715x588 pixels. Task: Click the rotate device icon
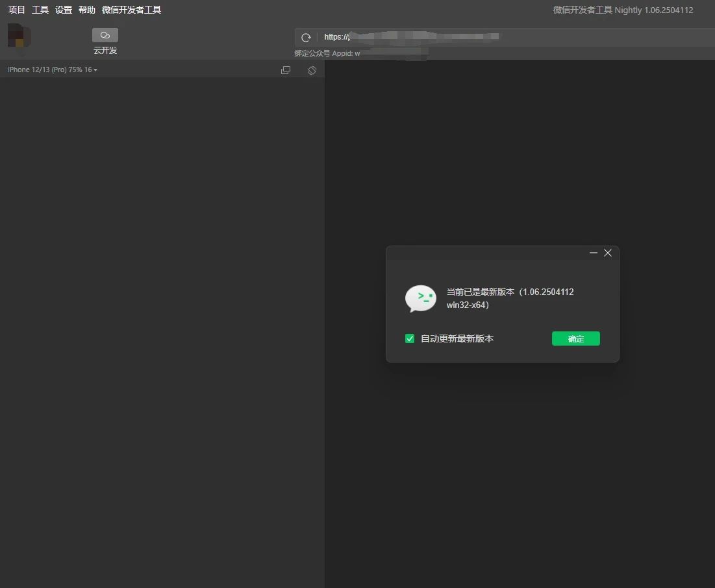(312, 70)
